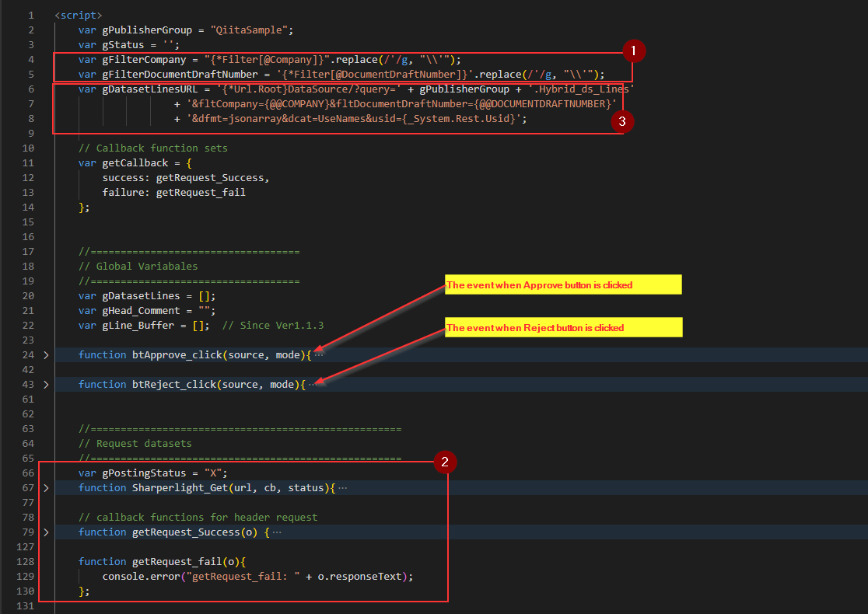The height and width of the screenshot is (614, 868).
Task: Click line number 61 in the gutter
Action: [x=28, y=399]
